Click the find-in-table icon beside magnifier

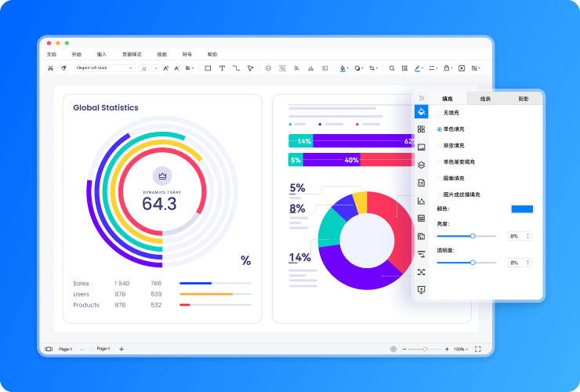coord(404,68)
